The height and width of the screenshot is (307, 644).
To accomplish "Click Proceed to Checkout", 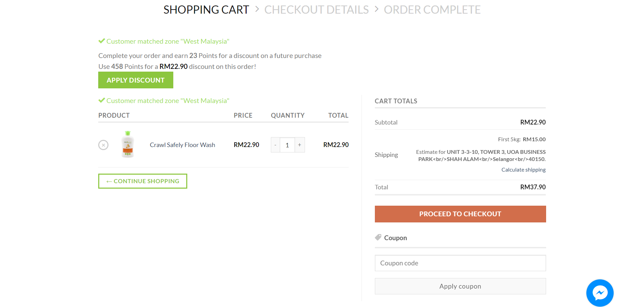I will tap(460, 214).
